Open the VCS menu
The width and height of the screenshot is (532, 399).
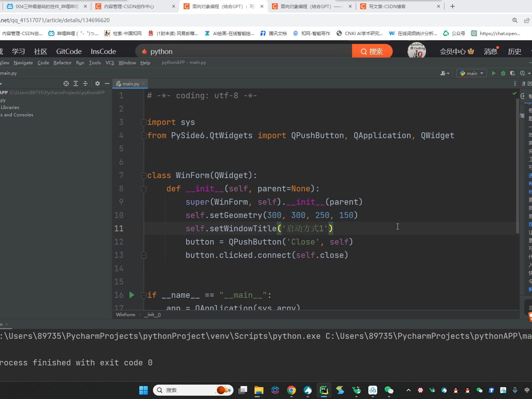(x=110, y=63)
